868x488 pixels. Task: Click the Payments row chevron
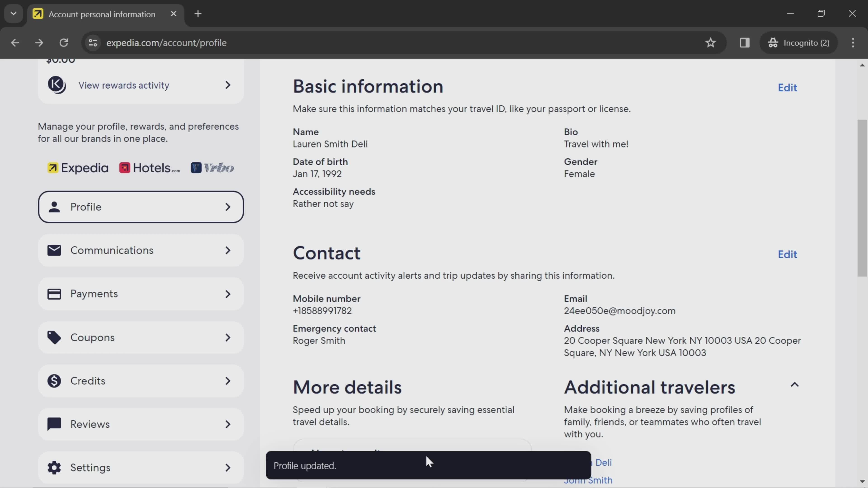coord(228,294)
